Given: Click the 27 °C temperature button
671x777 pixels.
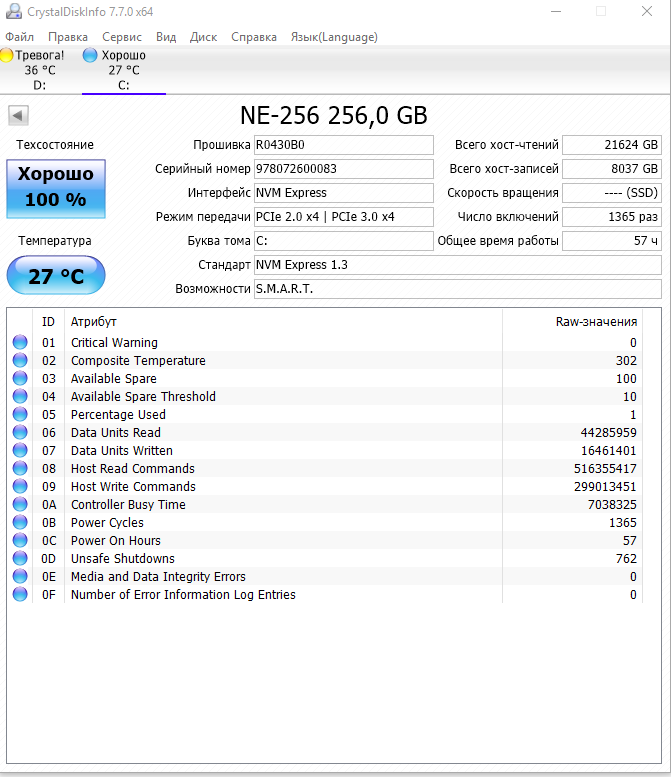Looking at the screenshot, I should (x=56, y=275).
